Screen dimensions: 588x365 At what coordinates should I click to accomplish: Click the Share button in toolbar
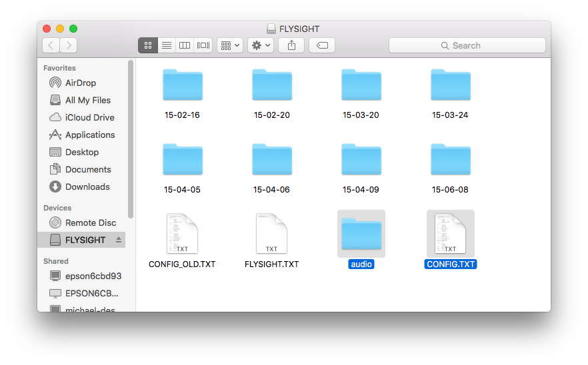291,45
